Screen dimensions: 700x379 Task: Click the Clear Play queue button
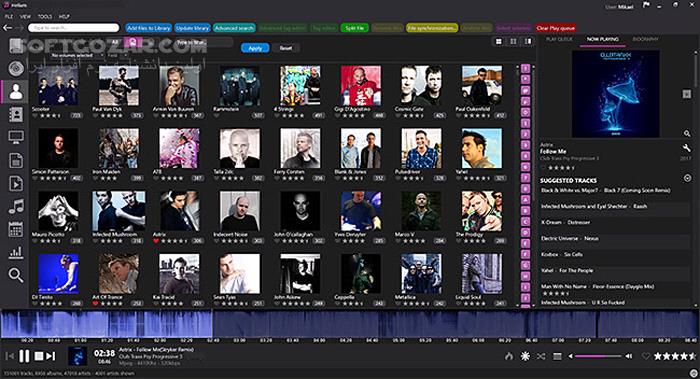(556, 28)
